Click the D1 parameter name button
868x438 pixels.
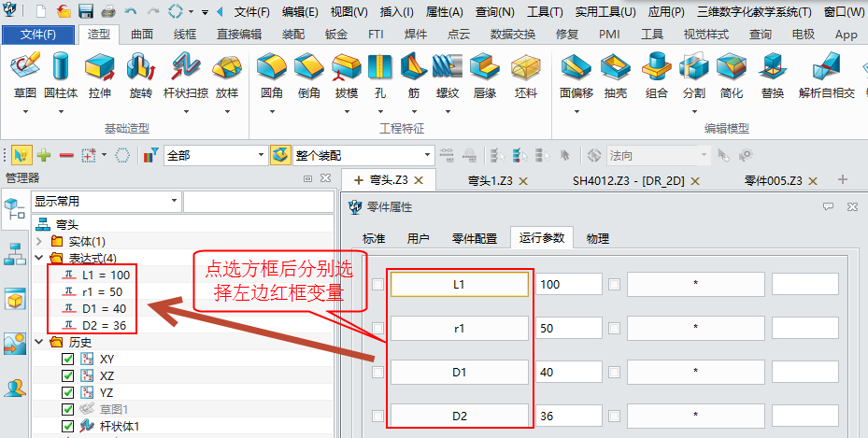[459, 372]
